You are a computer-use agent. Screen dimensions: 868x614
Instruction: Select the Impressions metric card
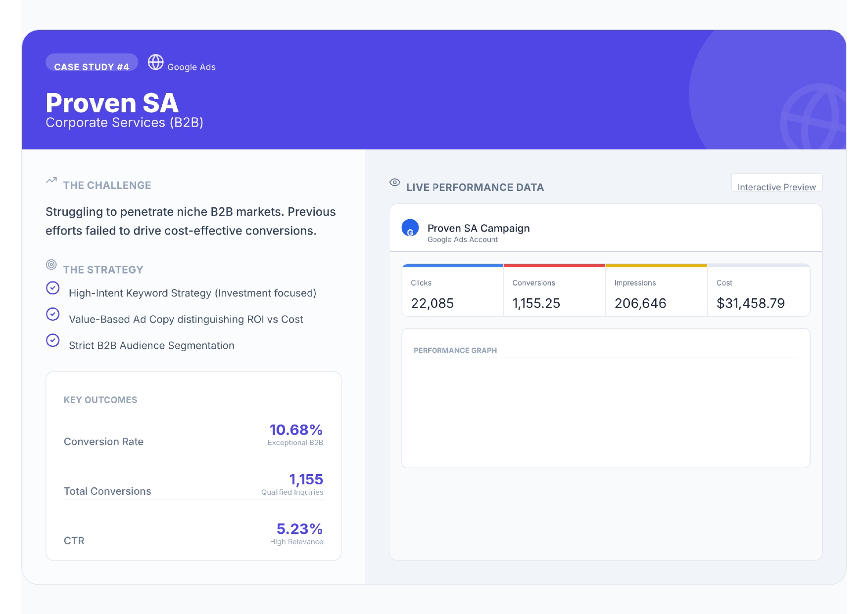coord(656,290)
